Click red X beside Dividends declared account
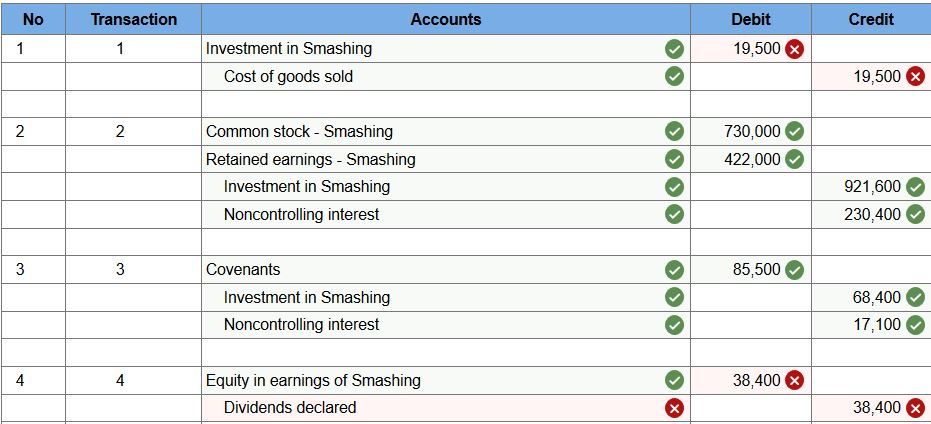The height and width of the screenshot is (424, 931). coord(674,408)
